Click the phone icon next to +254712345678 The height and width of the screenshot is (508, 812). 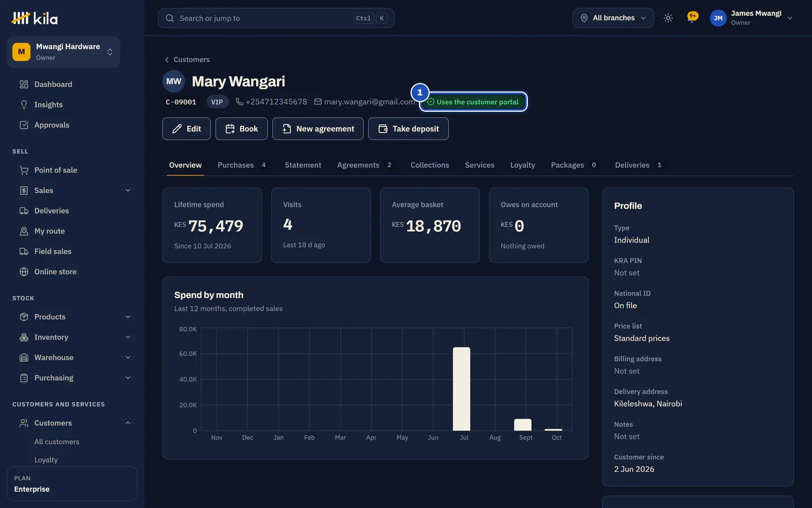click(240, 102)
